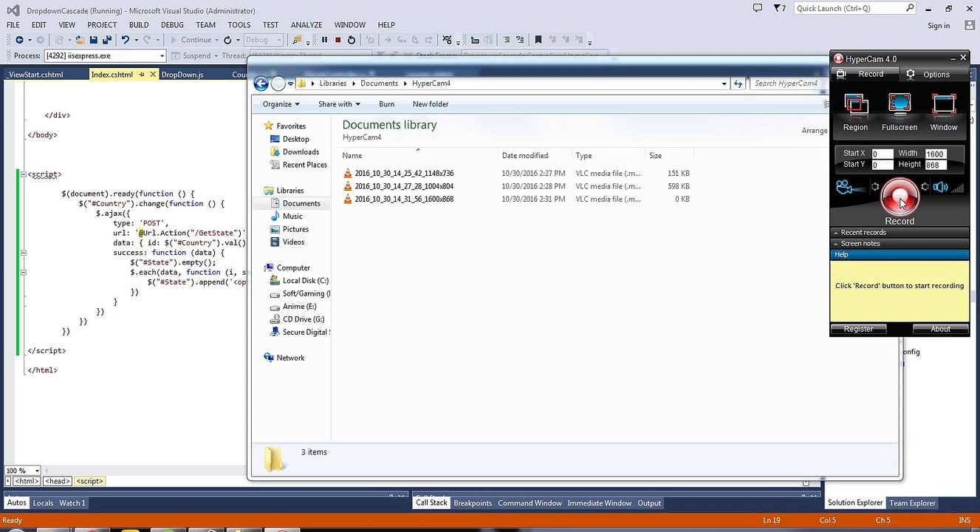The width and height of the screenshot is (980, 532).
Task: Adjust the HyperCam volume level bars
Action: [958, 188]
